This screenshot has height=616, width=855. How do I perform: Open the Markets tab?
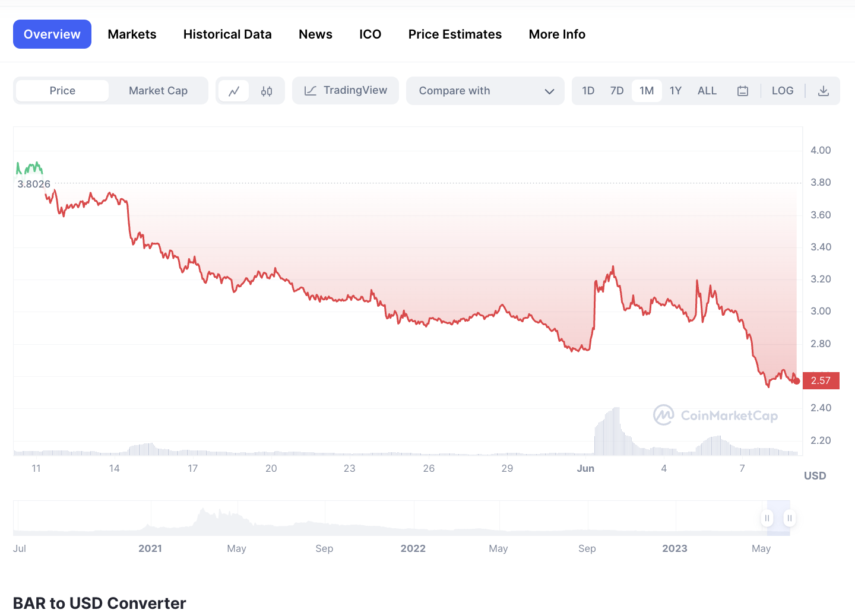point(132,34)
